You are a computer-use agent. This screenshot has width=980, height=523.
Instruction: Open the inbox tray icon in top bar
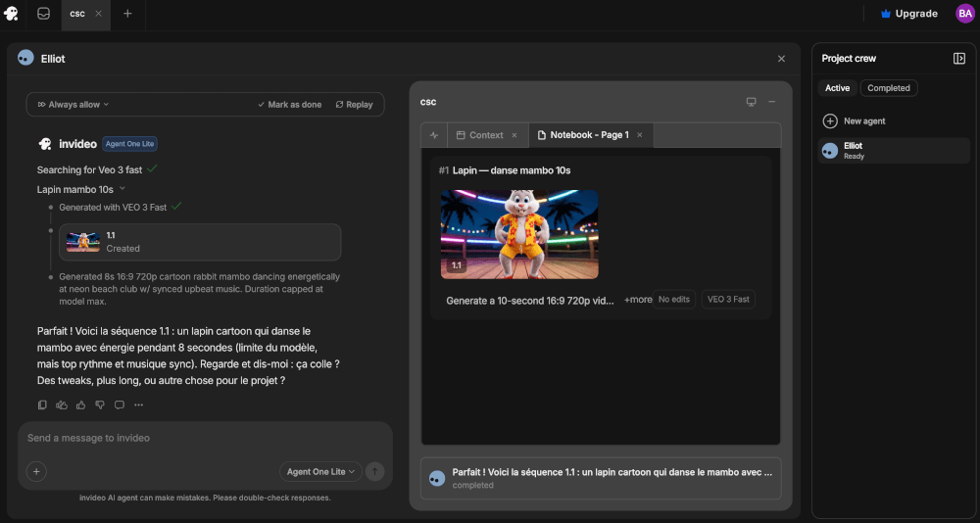pos(43,14)
